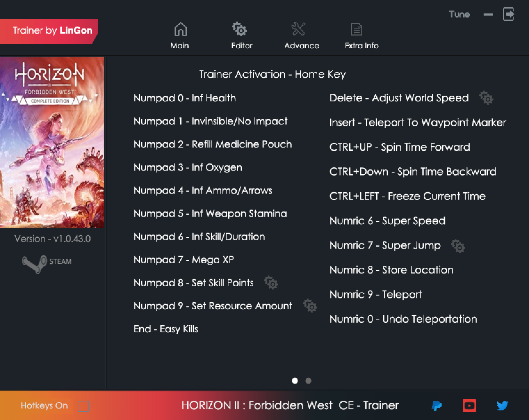Viewport: 529px width, 420px height.
Task: Select CTRL+UP - Spin Time Forward
Action: [400, 147]
